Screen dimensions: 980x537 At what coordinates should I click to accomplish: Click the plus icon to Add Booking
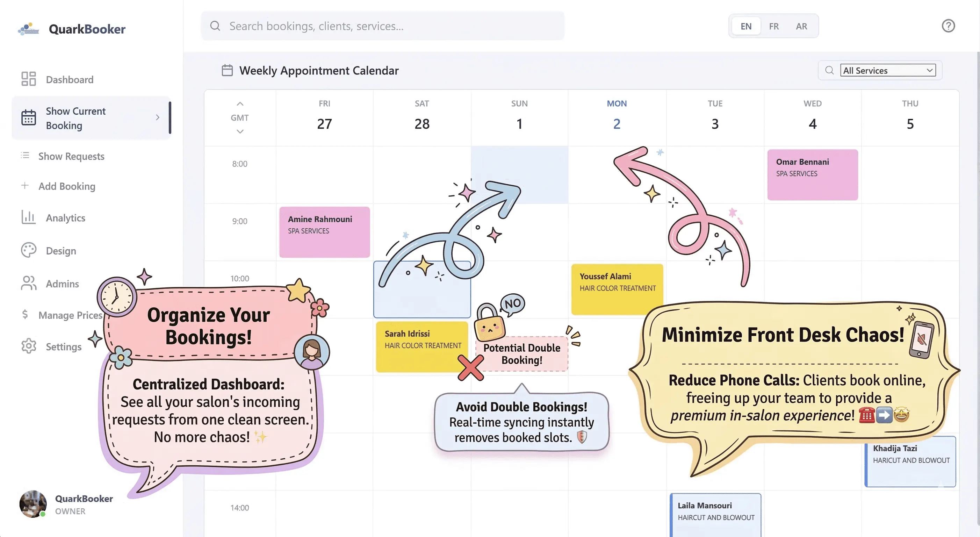click(24, 186)
